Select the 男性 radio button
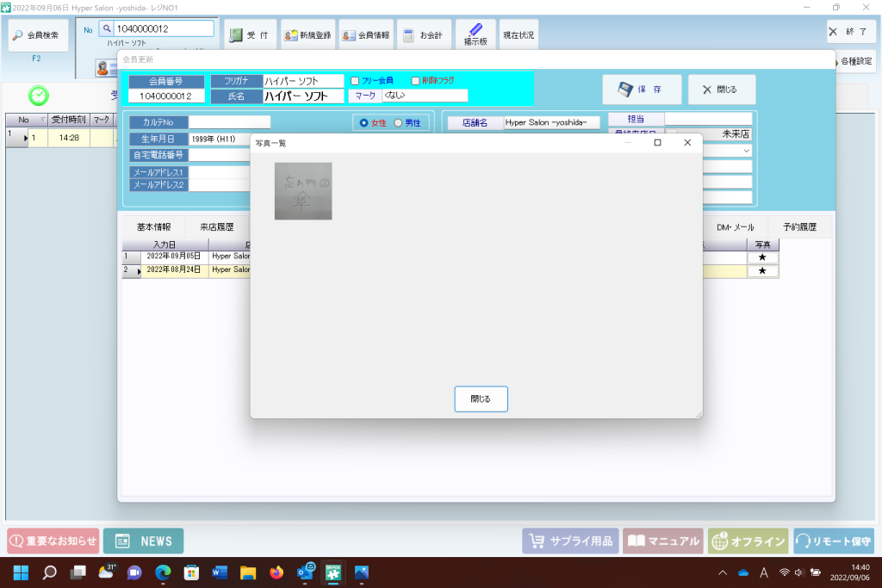 [398, 123]
